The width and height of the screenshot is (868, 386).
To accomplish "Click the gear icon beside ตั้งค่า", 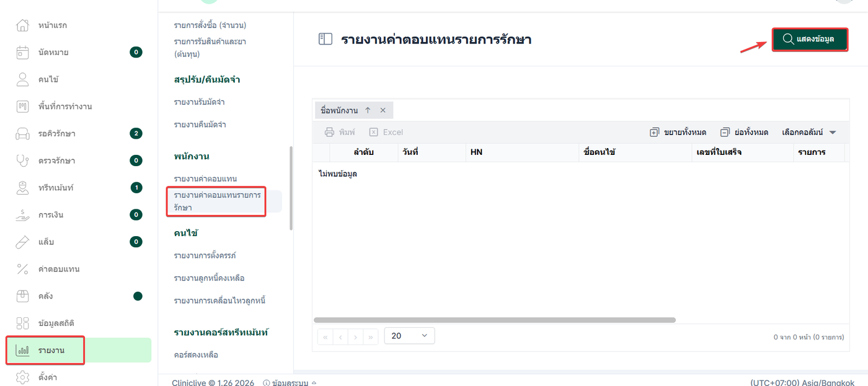I will 22,377.
